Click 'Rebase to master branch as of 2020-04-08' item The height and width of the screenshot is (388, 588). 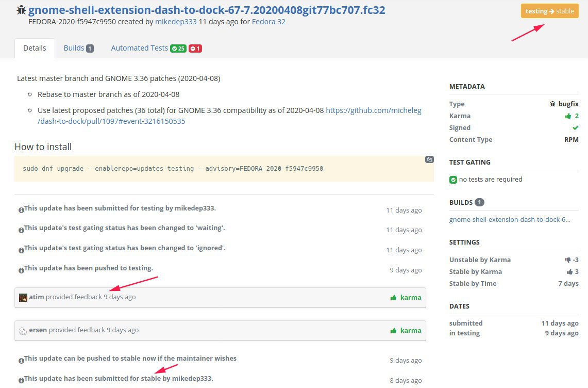click(x=108, y=94)
